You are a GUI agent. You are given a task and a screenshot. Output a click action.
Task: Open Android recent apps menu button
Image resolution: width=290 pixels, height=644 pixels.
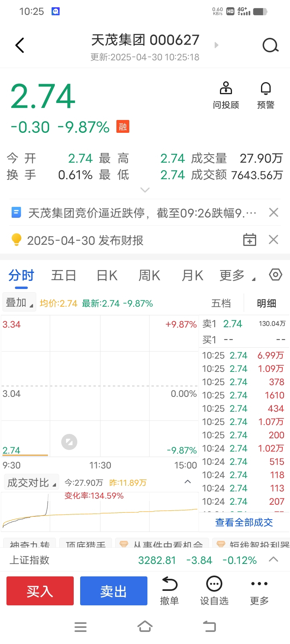point(81,627)
